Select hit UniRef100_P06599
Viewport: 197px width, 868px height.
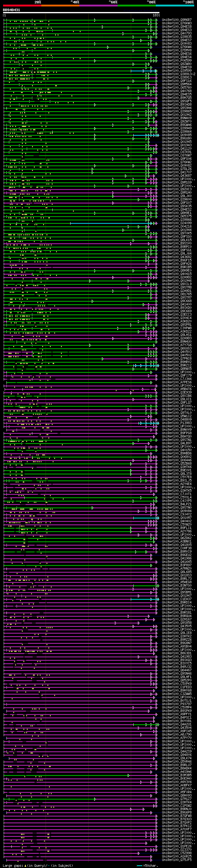[x=177, y=60]
